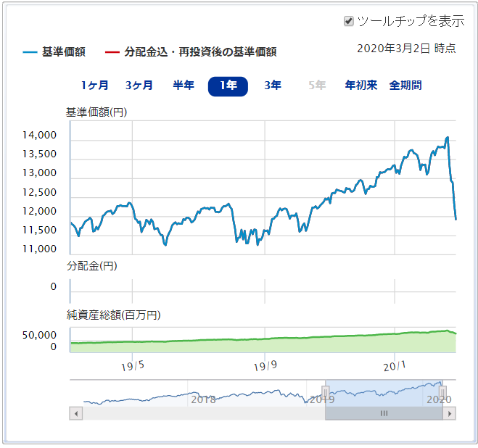478x448 pixels.
Task: Select the 3ヶ月 period tab
Action: pos(139,86)
